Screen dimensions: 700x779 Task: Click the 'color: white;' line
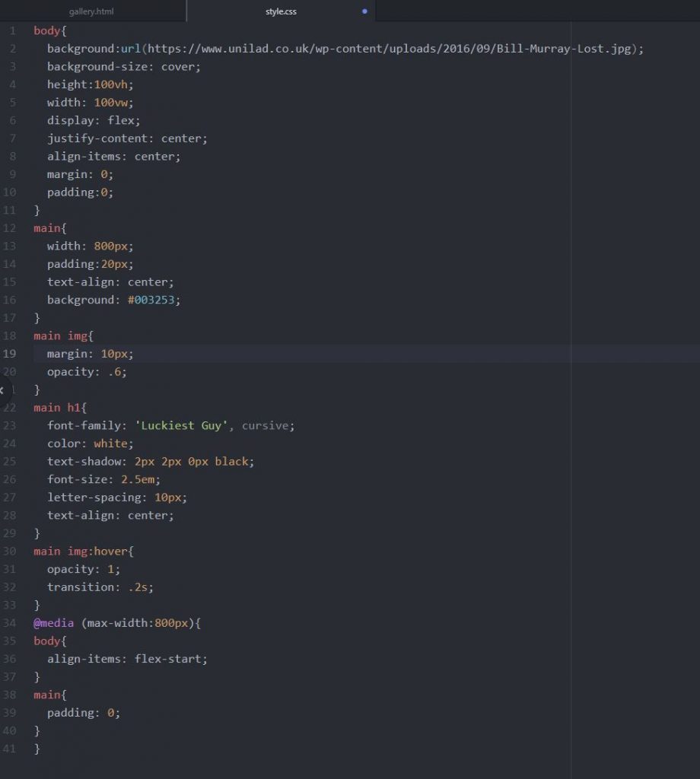click(x=91, y=444)
